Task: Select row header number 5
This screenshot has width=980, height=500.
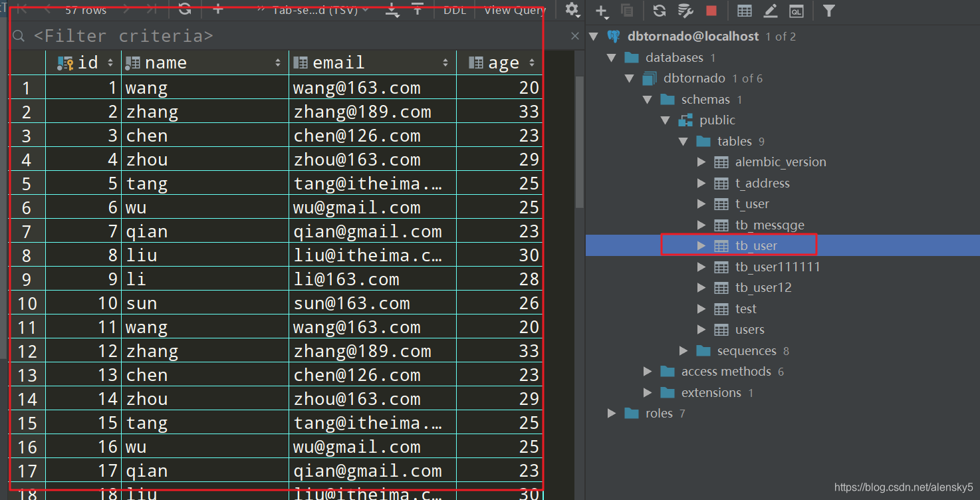Action: (x=27, y=184)
